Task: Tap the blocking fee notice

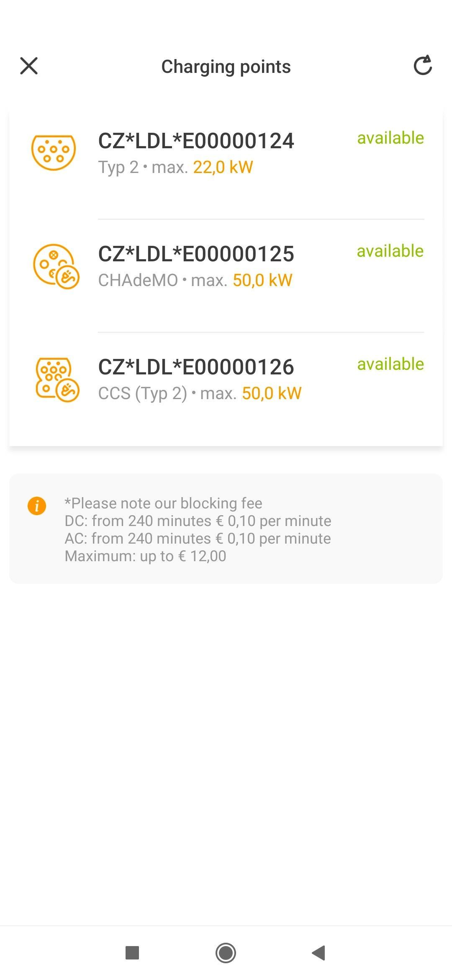Action: click(x=226, y=529)
